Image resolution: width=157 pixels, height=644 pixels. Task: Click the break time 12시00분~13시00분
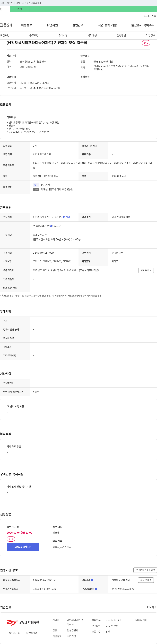pos(44,253)
